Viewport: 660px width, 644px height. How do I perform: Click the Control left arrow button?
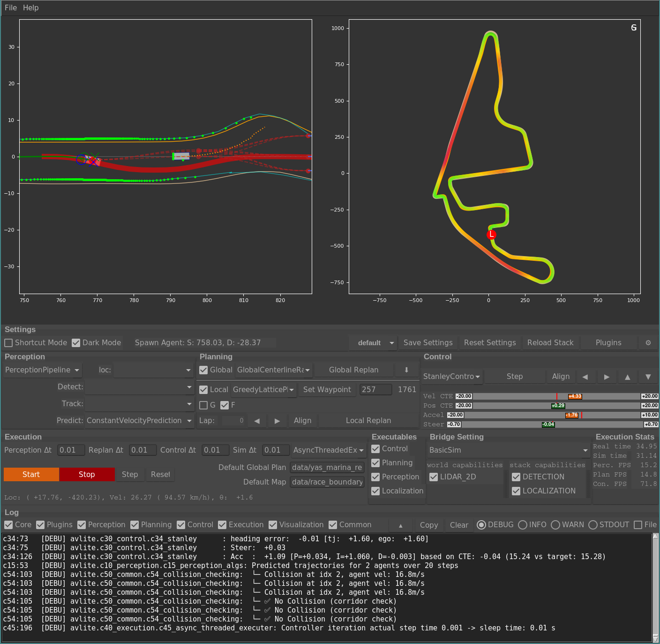pyautogui.click(x=585, y=377)
